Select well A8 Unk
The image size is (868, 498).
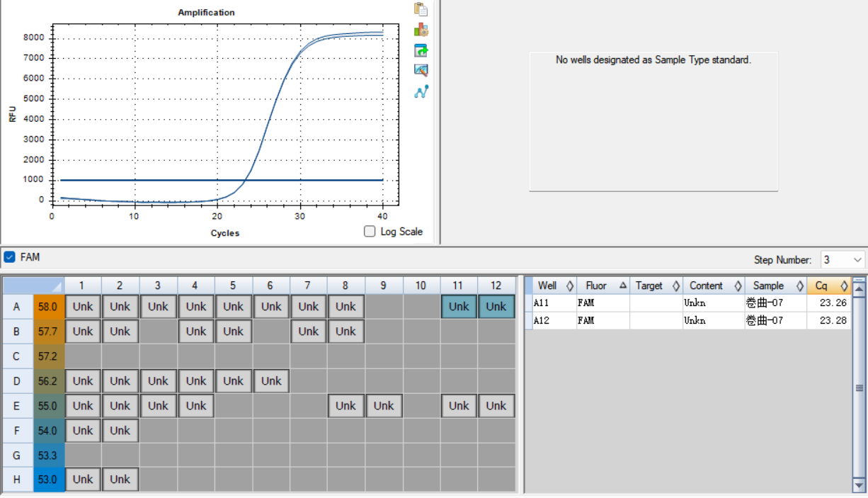[x=346, y=307]
